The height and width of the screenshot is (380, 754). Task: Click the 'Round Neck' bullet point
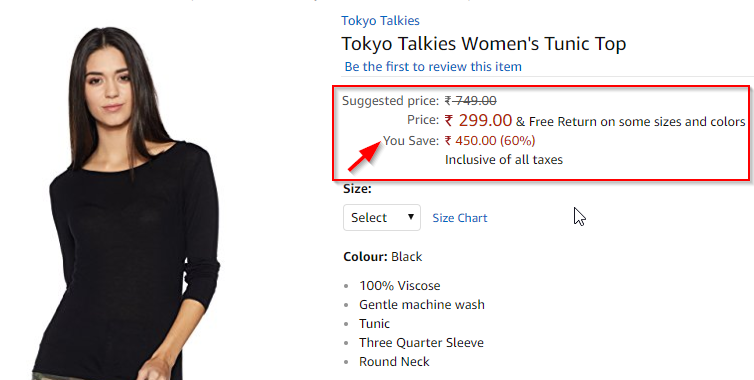tap(394, 362)
